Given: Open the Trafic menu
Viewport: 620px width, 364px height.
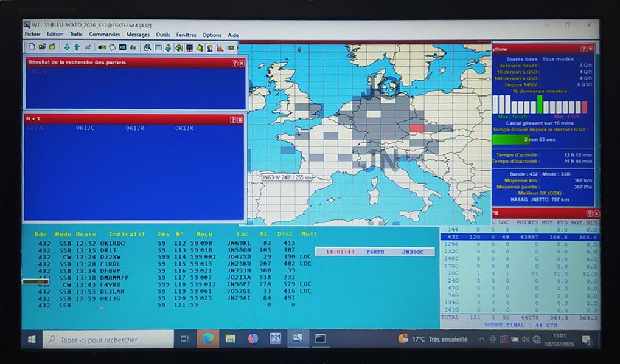Looking at the screenshot, I should coord(76,35).
